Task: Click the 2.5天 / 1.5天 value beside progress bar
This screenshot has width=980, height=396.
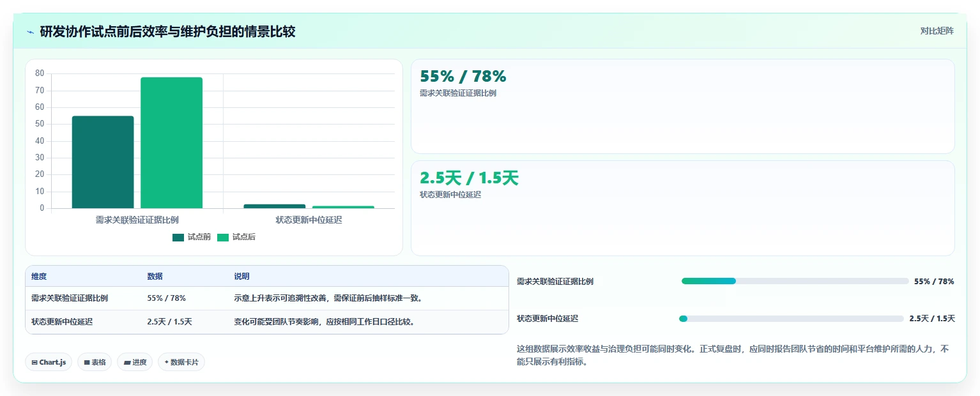Action: [x=932, y=319]
